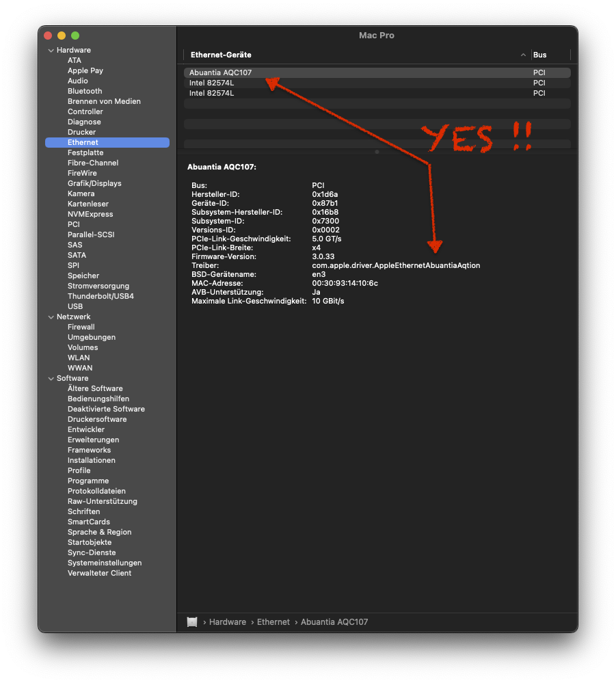Select ATA in the sidebar
This screenshot has height=683, width=616.
[x=74, y=60]
